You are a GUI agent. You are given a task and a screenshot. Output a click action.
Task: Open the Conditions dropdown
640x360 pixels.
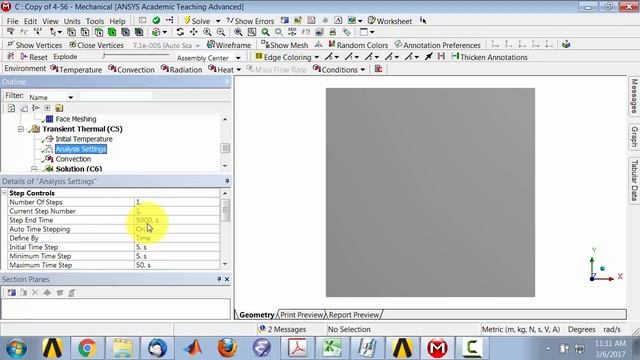tap(362, 69)
